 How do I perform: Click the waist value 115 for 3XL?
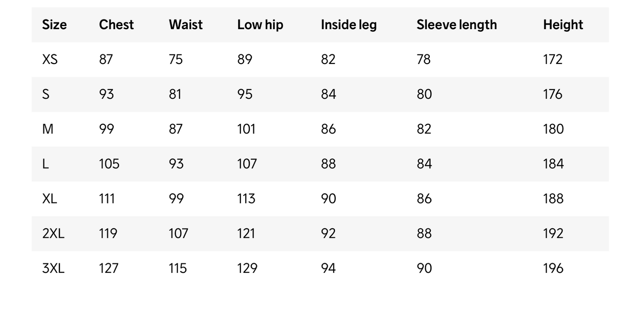click(x=178, y=268)
